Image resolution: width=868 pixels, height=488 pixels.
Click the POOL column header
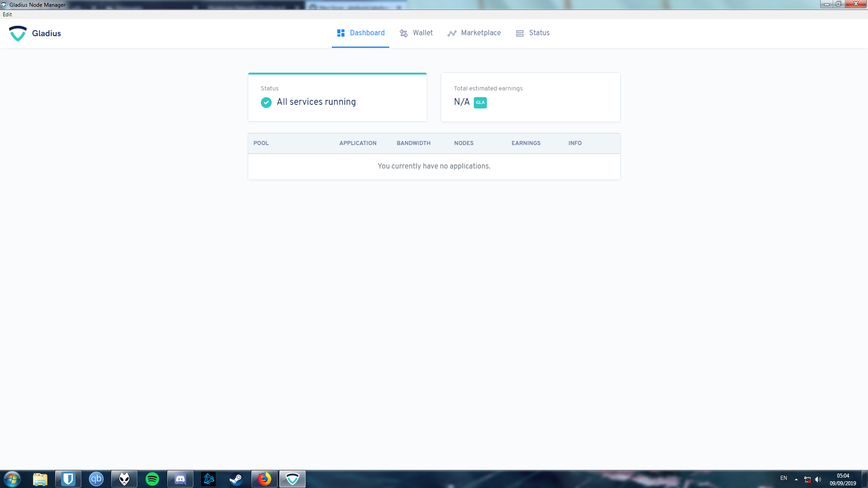[x=261, y=143]
